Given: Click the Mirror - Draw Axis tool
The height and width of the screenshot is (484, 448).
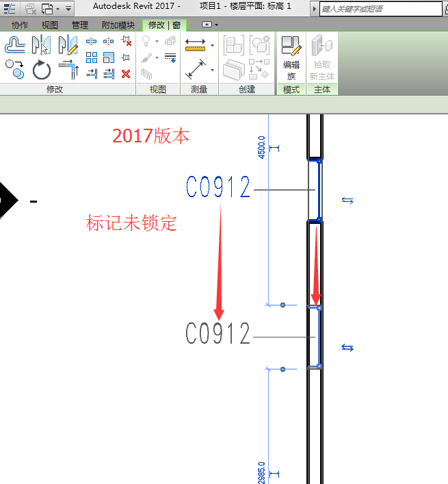Looking at the screenshot, I should click(x=67, y=45).
